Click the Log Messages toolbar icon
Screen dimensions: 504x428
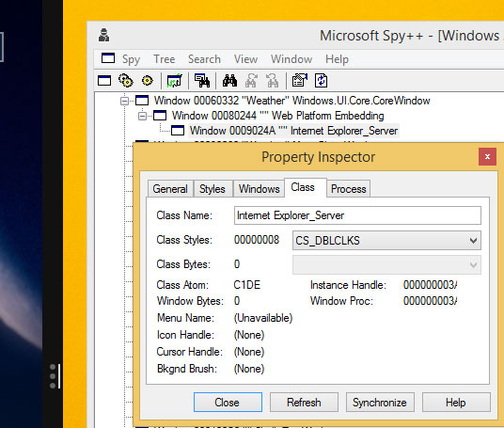pyautogui.click(x=175, y=80)
